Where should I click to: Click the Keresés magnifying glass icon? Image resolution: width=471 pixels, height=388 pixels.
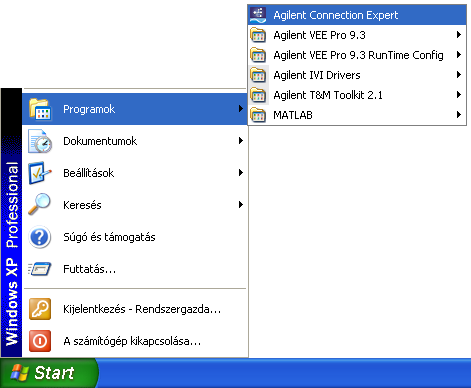39,204
